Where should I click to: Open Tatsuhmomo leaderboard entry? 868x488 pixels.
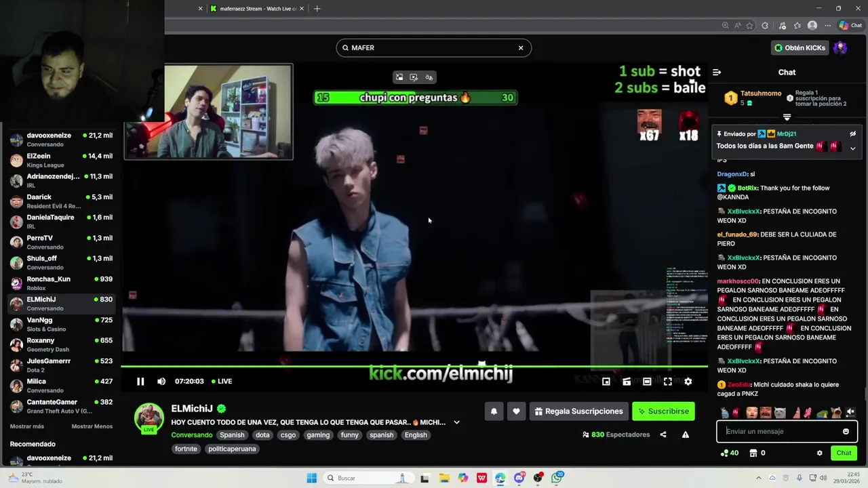pyautogui.click(x=751, y=98)
